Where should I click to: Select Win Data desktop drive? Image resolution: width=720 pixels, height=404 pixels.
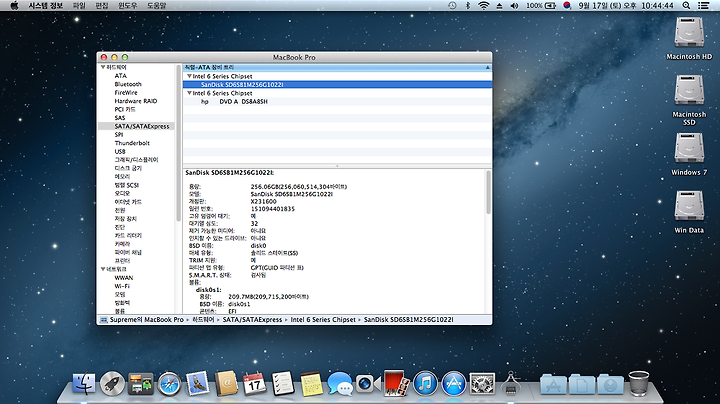point(689,212)
